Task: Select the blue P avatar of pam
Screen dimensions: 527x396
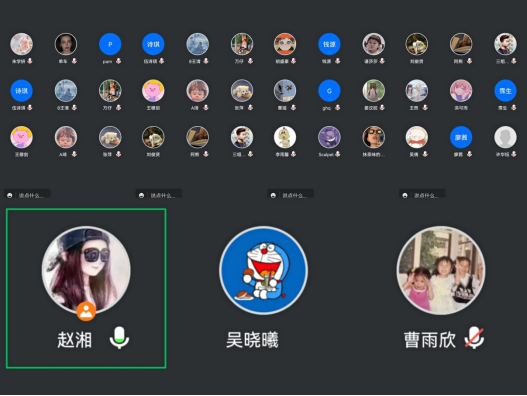Action: 110,44
